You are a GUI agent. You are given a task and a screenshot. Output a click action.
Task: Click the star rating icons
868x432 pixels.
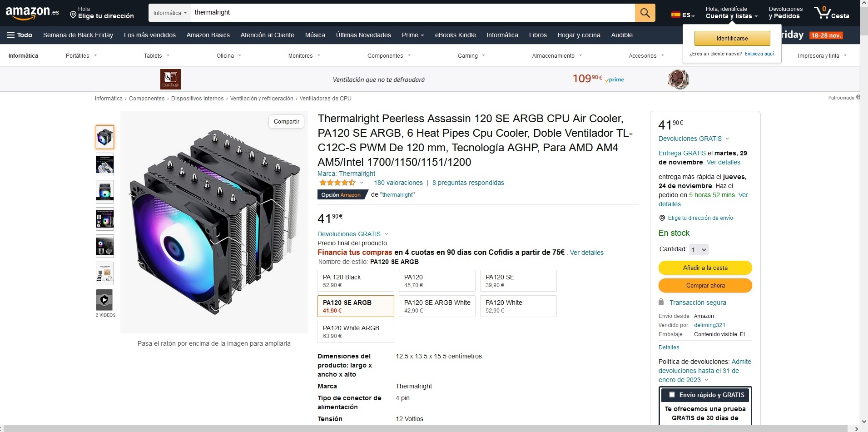pyautogui.click(x=337, y=183)
